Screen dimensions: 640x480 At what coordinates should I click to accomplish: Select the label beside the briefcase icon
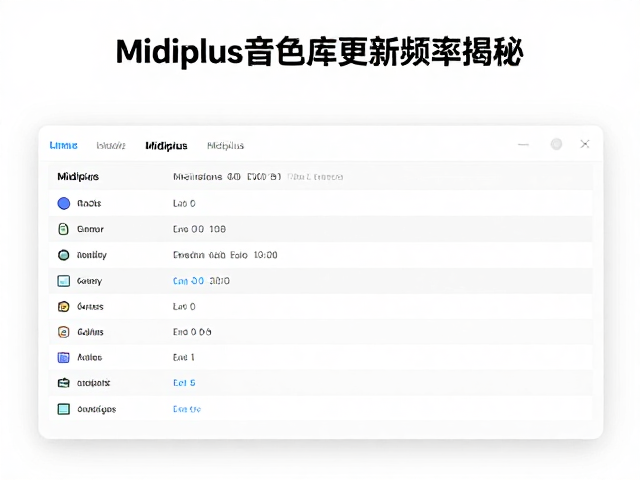click(x=93, y=383)
